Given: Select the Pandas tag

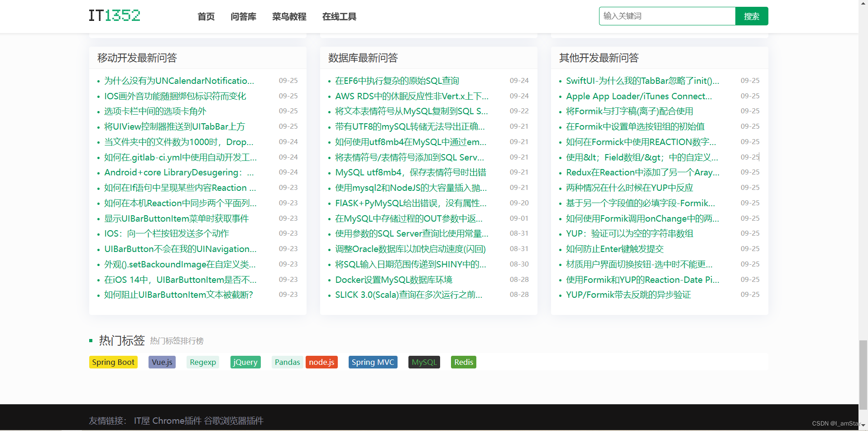Looking at the screenshot, I should click(x=288, y=362).
